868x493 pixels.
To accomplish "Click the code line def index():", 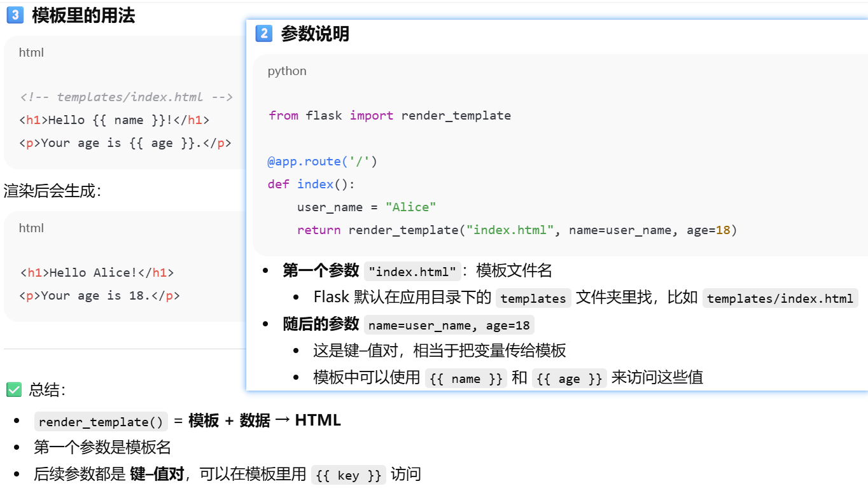I will coord(311,184).
